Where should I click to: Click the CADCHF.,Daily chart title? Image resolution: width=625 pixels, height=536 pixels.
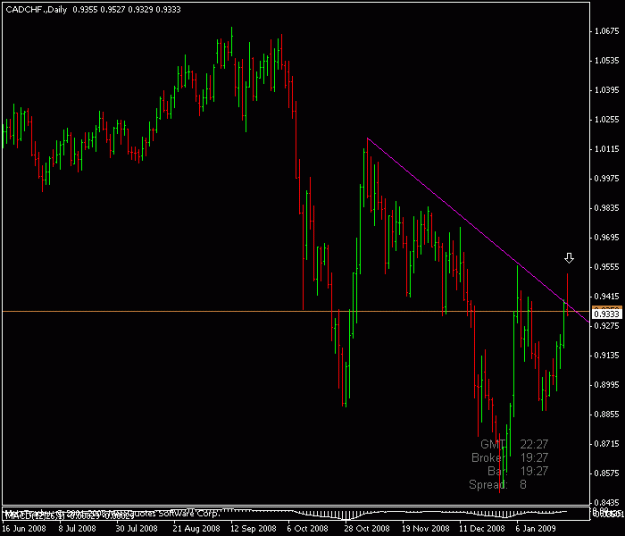[x=36, y=10]
